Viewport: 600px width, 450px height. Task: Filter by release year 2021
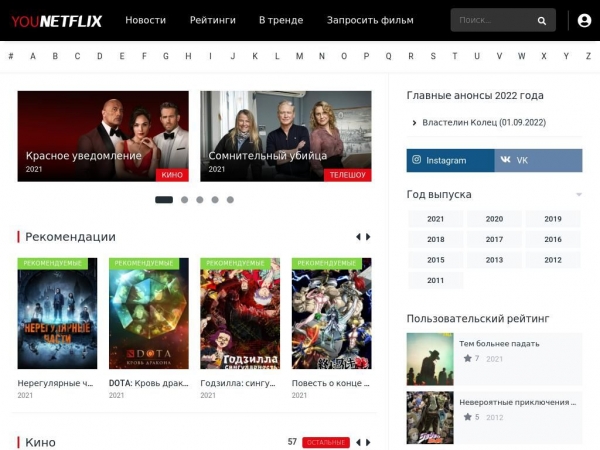coord(435,219)
